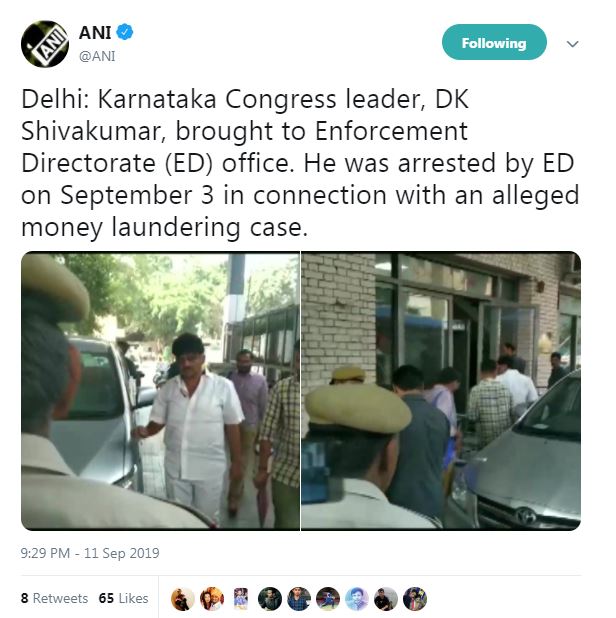View the 8 Retweets list
This screenshot has height=618, width=616.
[x=54, y=598]
